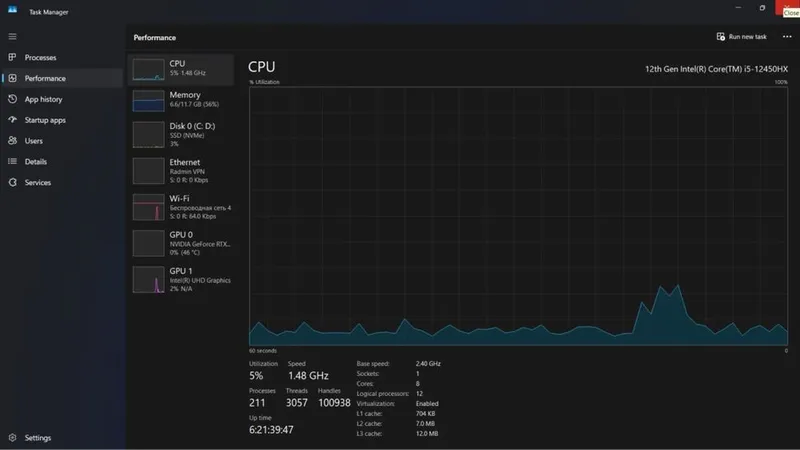
Task: Select the Users icon in sidebar
Action: click(12, 140)
